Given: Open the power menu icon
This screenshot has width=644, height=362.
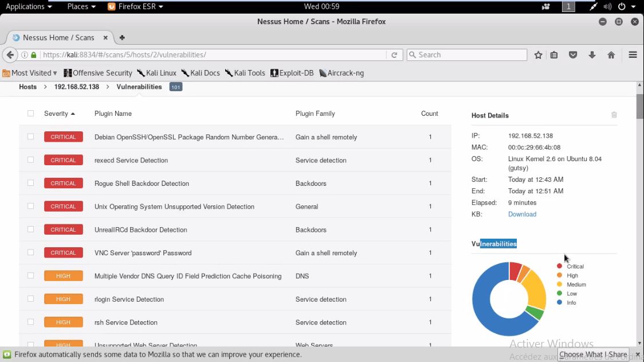Looking at the screenshot, I should pos(622,6).
